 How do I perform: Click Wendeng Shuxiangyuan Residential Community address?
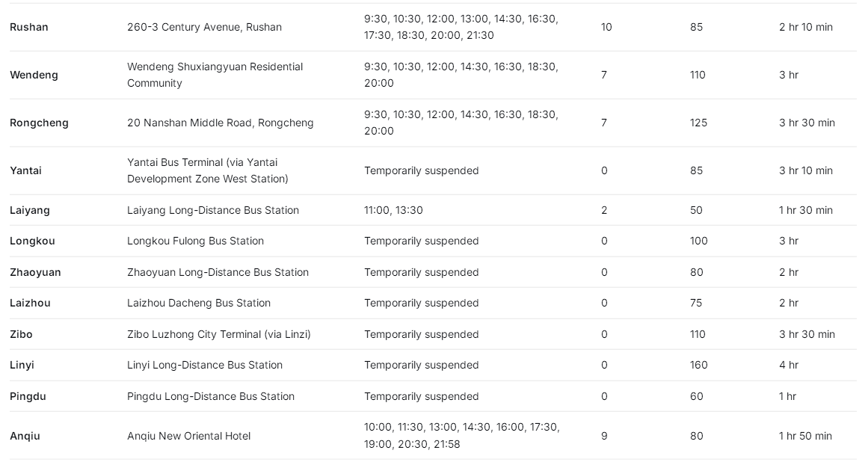pos(215,76)
